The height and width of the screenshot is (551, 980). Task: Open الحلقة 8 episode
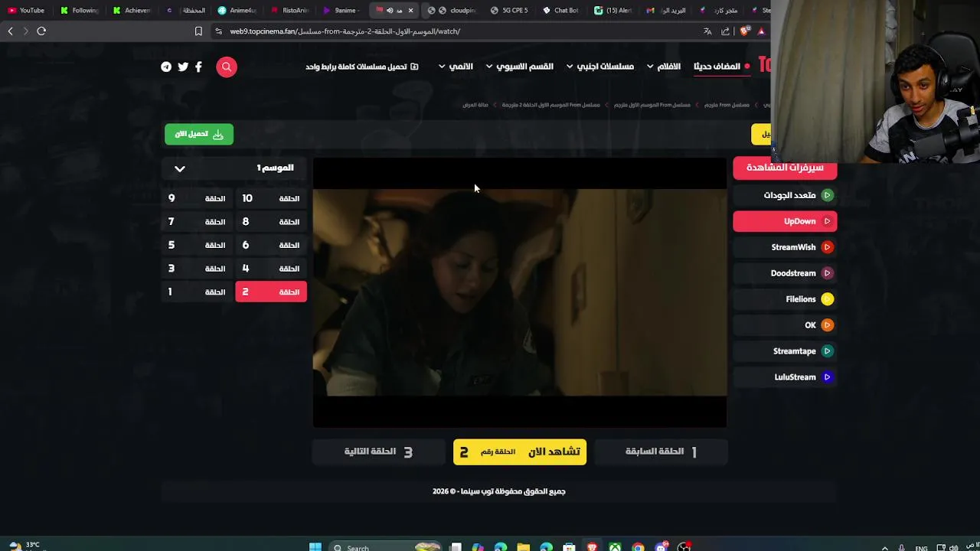tap(271, 222)
